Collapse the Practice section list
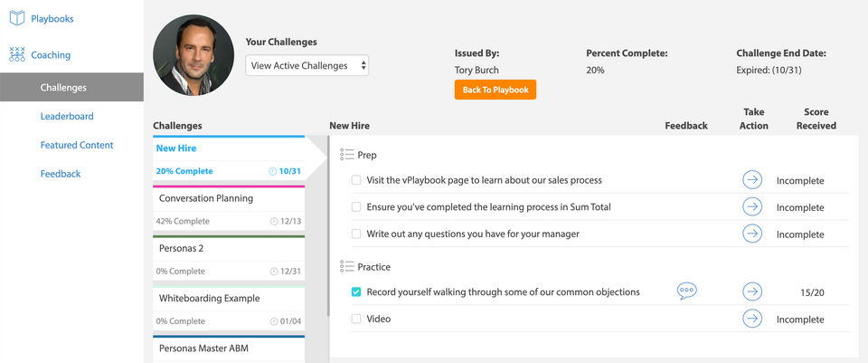This screenshot has width=868, height=363. [x=346, y=266]
